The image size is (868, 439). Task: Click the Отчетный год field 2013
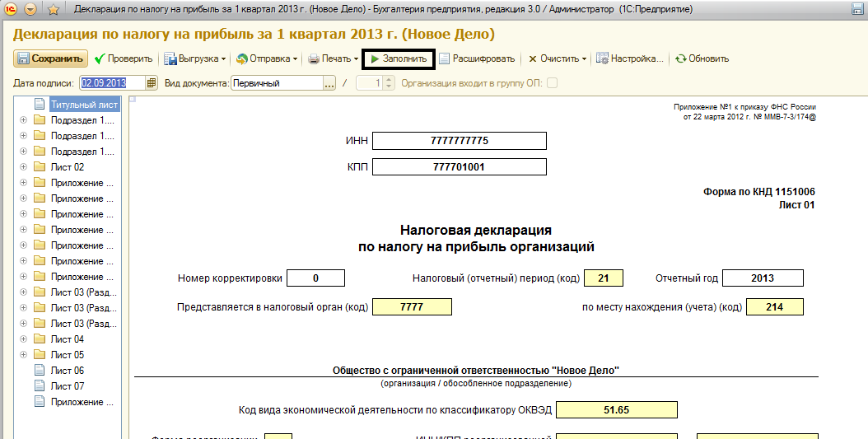[763, 278]
